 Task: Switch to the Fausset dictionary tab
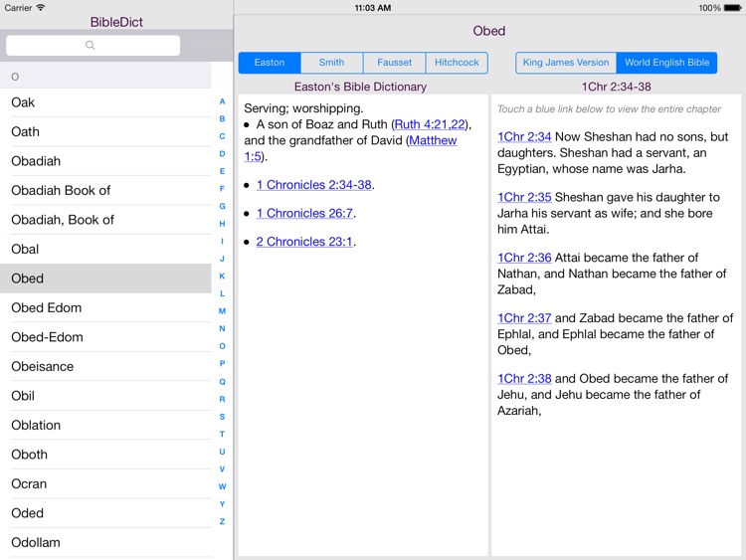coord(395,63)
